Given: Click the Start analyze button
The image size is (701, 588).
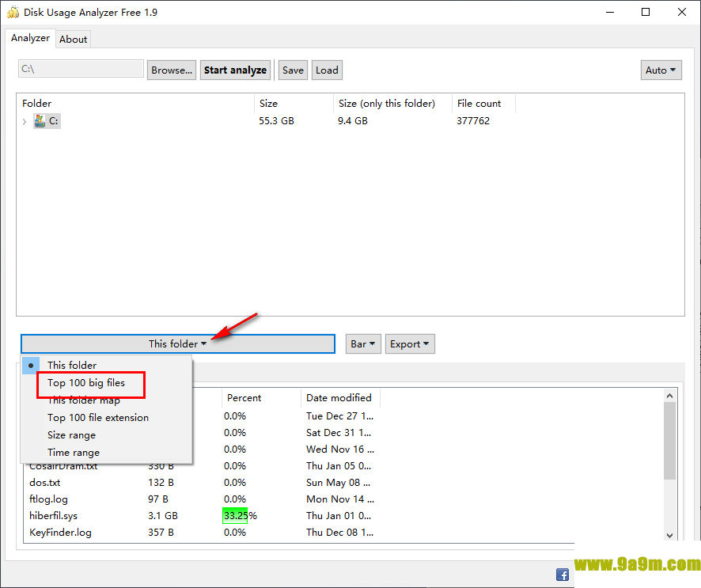Looking at the screenshot, I should 235,70.
